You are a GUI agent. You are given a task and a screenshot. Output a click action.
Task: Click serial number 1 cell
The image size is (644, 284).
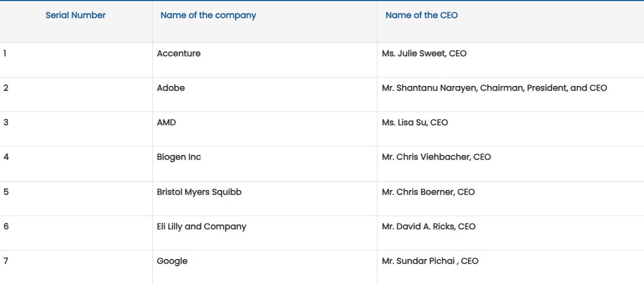click(x=5, y=54)
